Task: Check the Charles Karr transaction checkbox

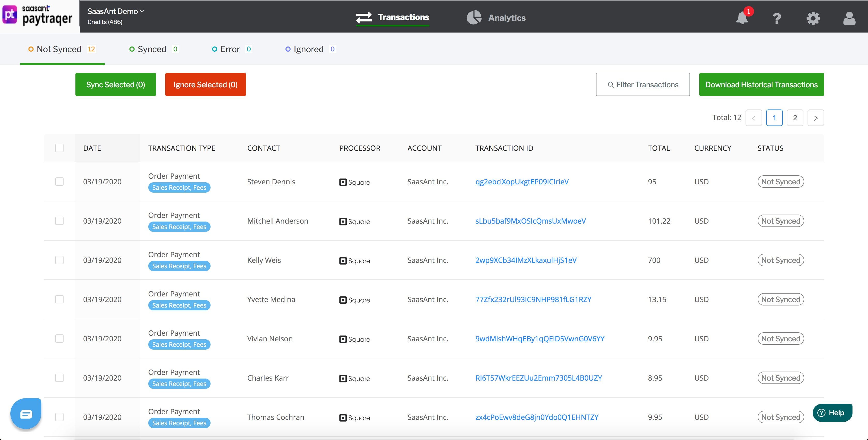Action: (59, 378)
